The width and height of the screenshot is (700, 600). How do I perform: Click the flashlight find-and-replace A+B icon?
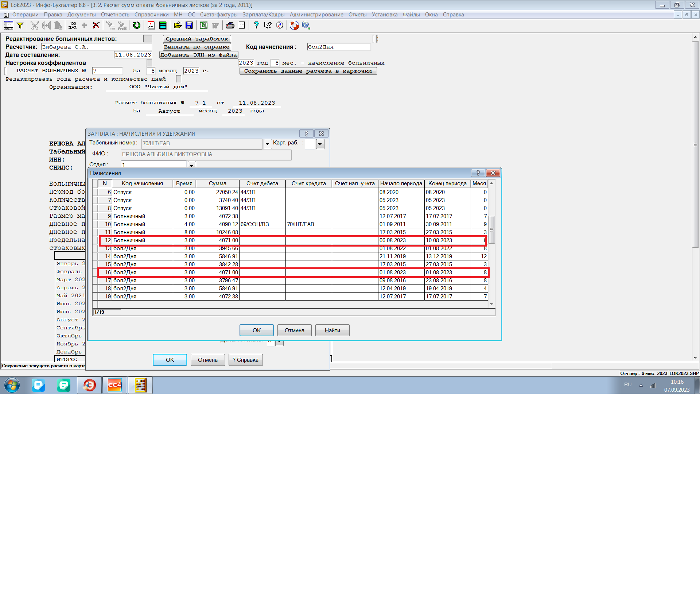(x=122, y=25)
